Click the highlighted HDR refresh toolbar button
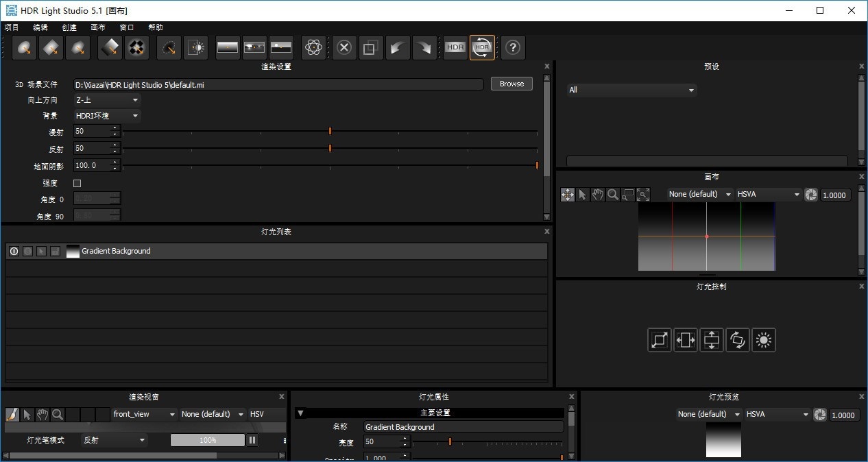This screenshot has width=868, height=462. (482, 48)
